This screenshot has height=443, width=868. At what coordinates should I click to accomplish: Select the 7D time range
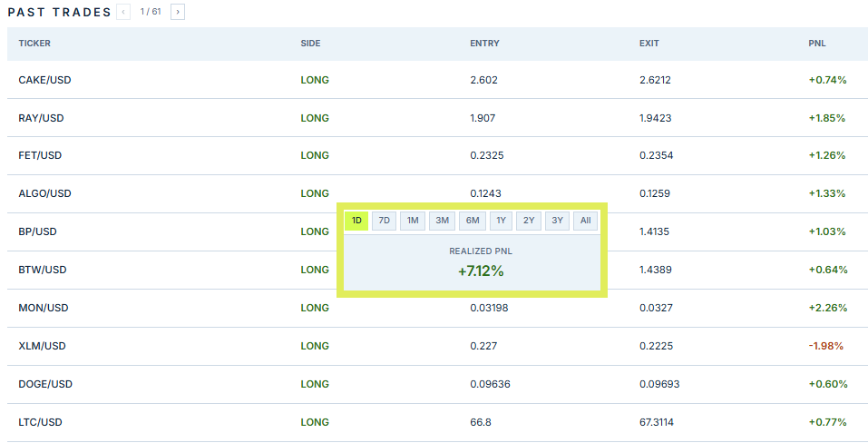pos(385,221)
